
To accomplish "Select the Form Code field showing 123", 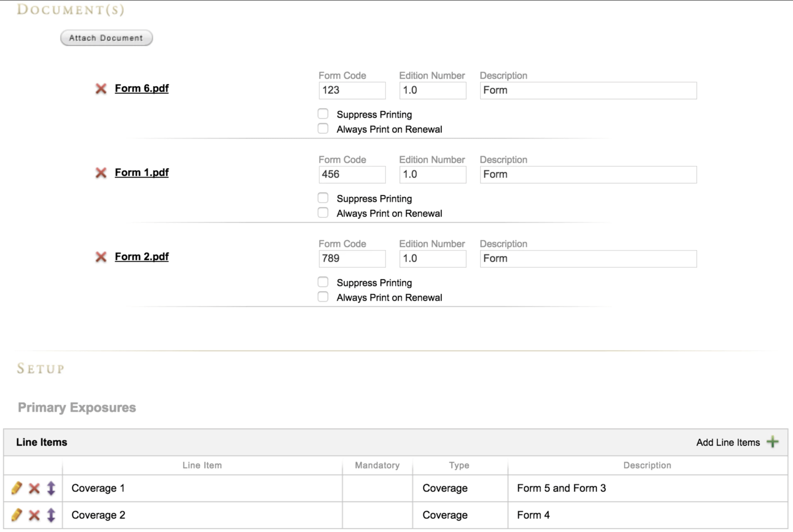I will pos(352,90).
